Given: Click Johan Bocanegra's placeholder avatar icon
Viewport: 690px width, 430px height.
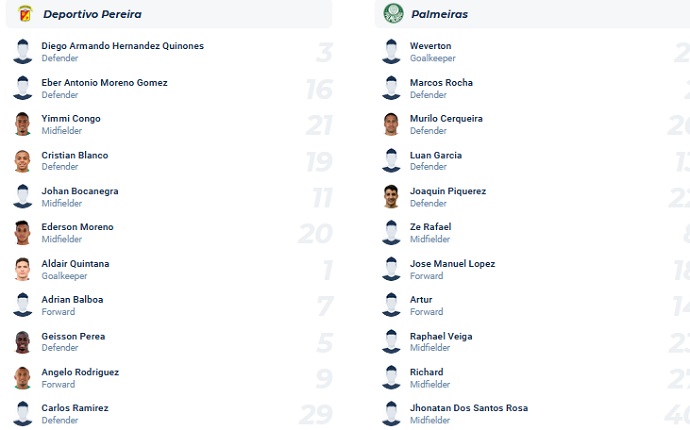Looking at the screenshot, I should [x=23, y=196].
